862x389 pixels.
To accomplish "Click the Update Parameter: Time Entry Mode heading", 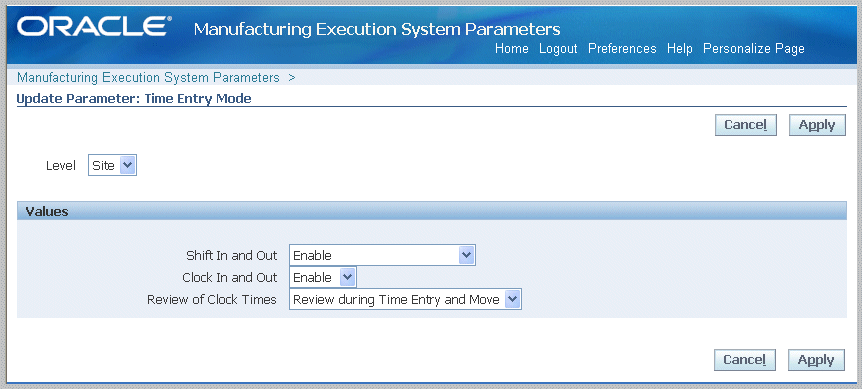I will click(134, 99).
